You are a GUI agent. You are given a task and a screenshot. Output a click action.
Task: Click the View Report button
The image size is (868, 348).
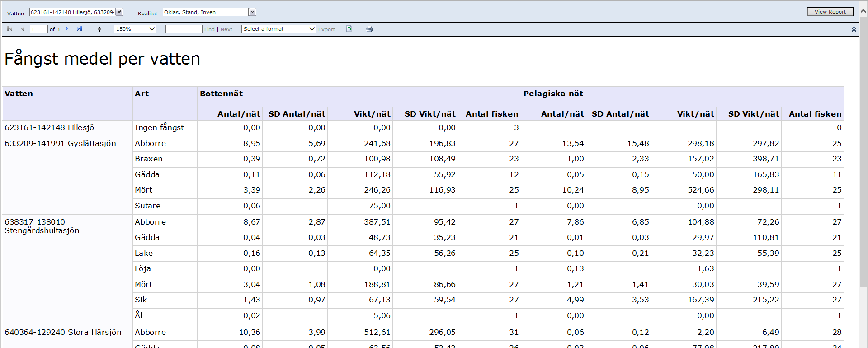pyautogui.click(x=830, y=12)
